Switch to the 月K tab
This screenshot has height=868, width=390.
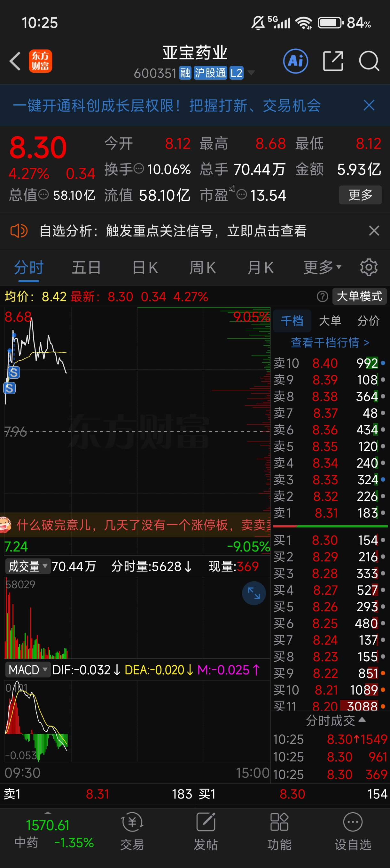261,268
